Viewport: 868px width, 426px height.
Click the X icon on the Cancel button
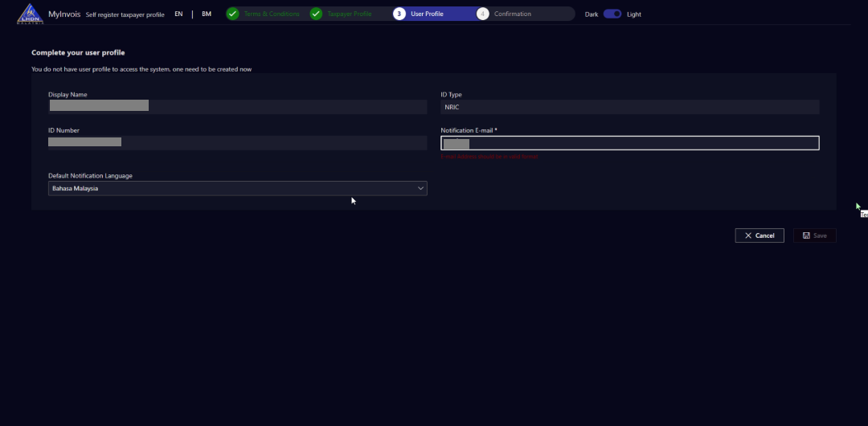click(748, 236)
